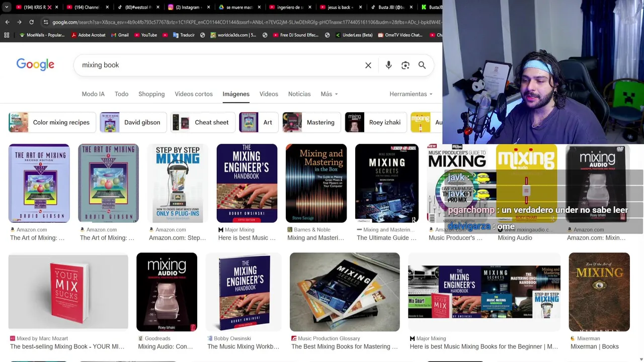Image resolution: width=644 pixels, height=362 pixels.
Task: Expand the Herramientas dropdown
Action: pos(411,94)
